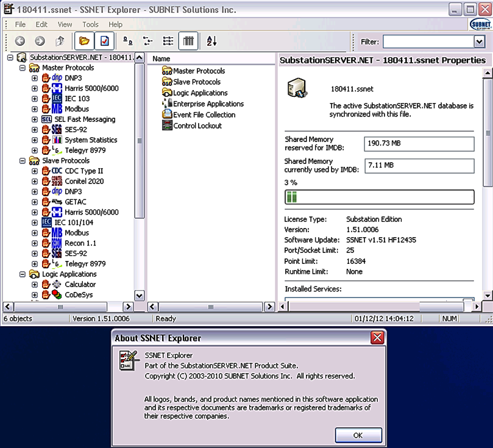Click the Name list horizontal scrollbar thumb
Viewport: 493px width, 448px height.
[211, 307]
